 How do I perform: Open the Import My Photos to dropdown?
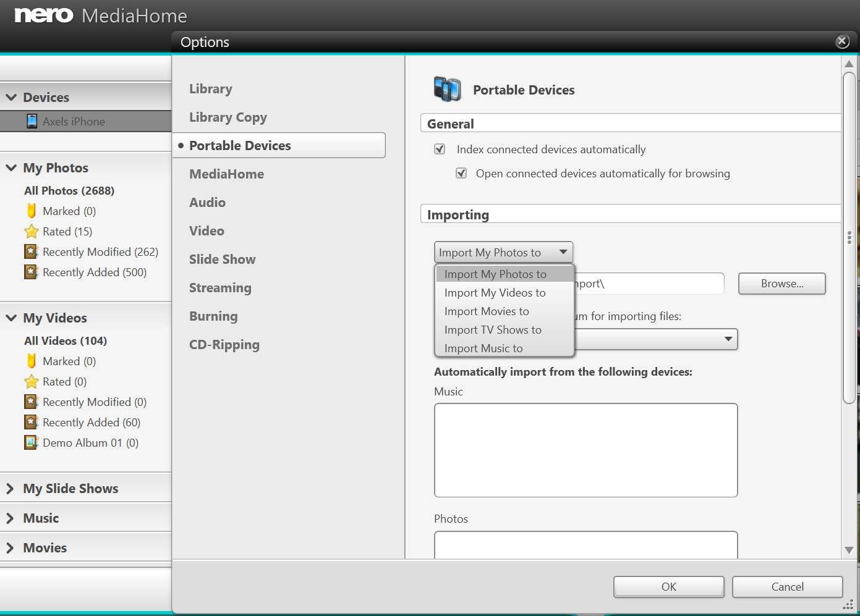coord(503,252)
